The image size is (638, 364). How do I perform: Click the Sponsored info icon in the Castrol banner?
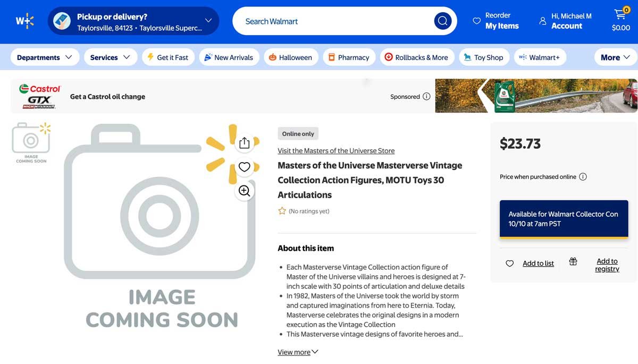[x=426, y=97]
